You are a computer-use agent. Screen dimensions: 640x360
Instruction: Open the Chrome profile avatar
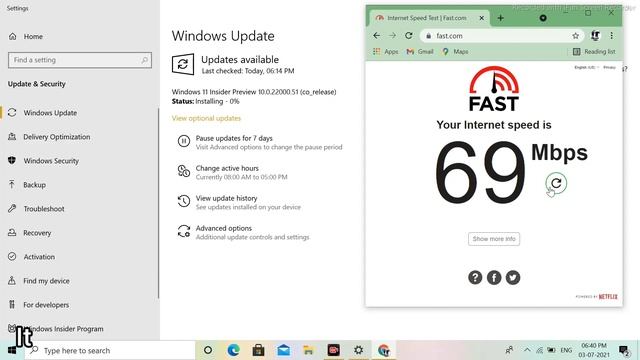(596, 36)
